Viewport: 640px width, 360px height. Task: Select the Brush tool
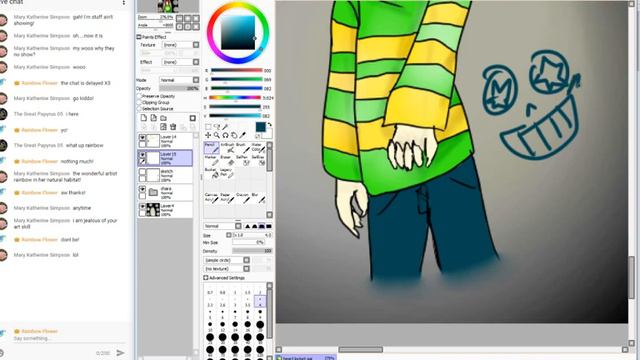click(243, 148)
